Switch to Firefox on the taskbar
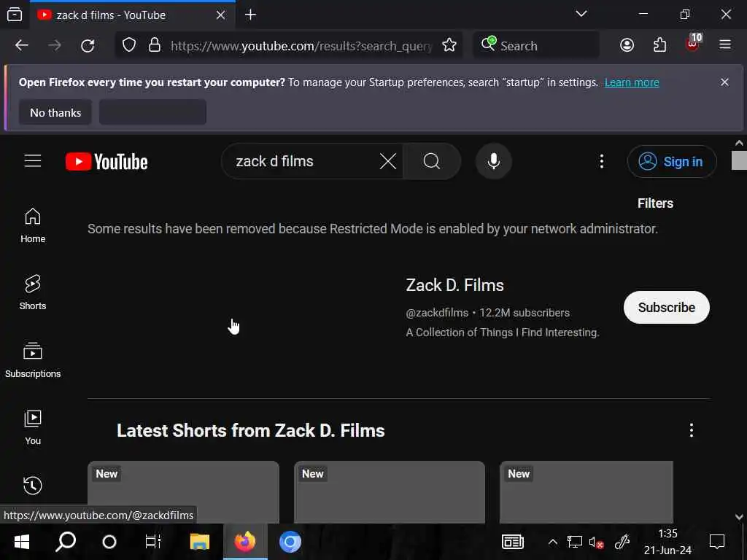Image resolution: width=747 pixels, height=560 pixels. pos(245,542)
